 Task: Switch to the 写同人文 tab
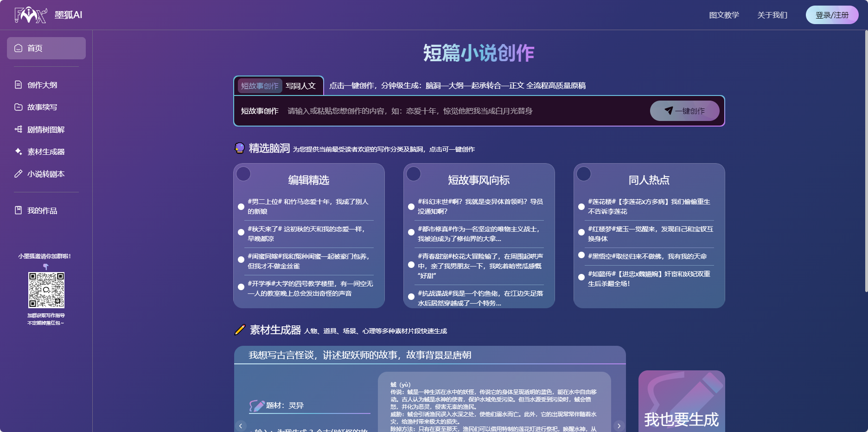[301, 86]
